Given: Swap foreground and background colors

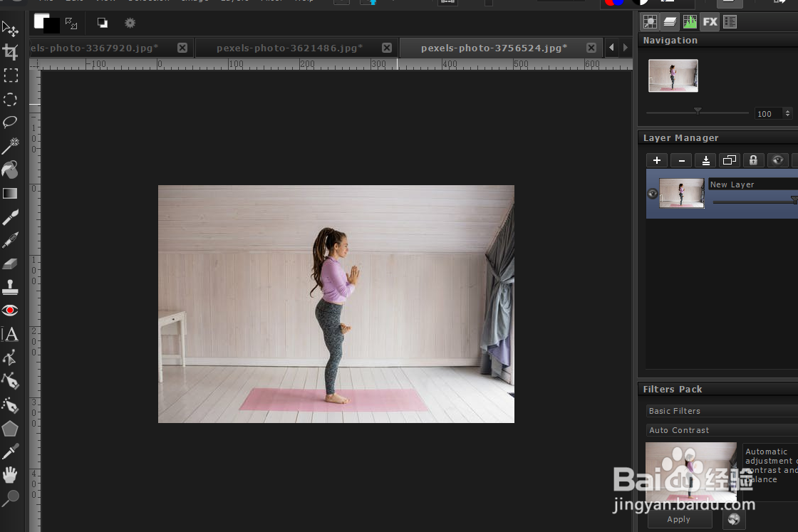Looking at the screenshot, I should tap(71, 23).
